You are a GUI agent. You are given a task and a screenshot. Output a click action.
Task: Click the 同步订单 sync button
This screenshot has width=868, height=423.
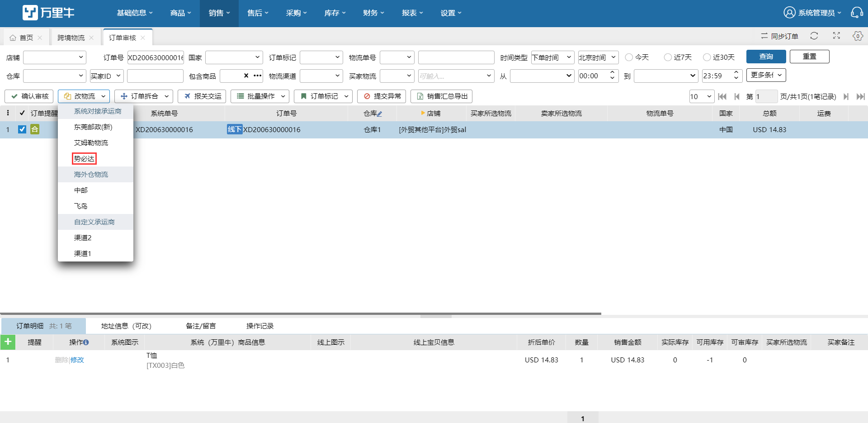(x=779, y=36)
